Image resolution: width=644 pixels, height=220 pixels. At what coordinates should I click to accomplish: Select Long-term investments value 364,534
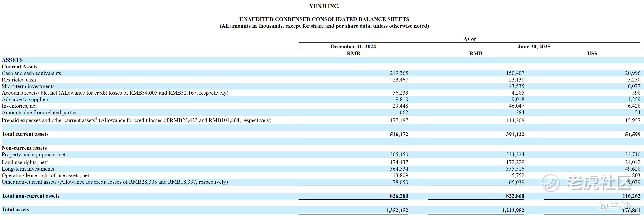coord(399,169)
